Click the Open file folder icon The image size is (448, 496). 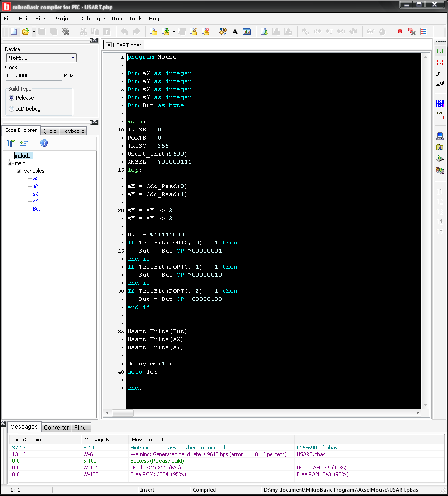pos(26,31)
